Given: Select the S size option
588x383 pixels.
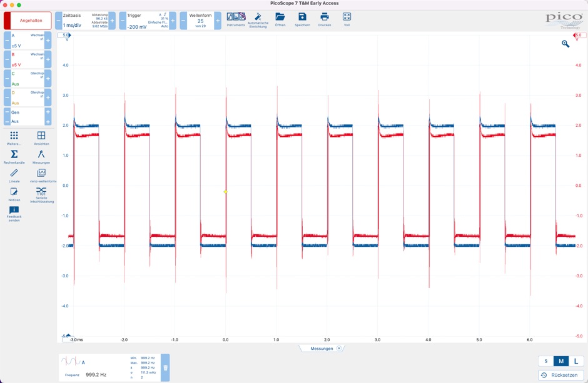Looking at the screenshot, I should pos(546,361).
